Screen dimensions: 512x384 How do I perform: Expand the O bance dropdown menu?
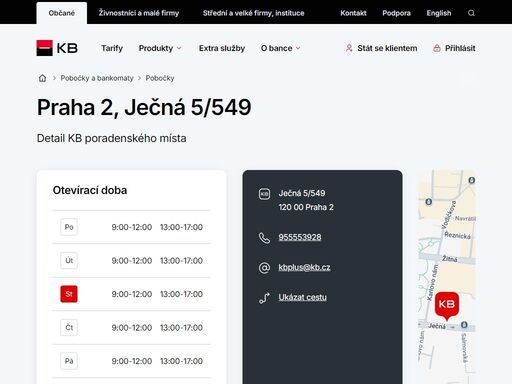tap(281, 48)
